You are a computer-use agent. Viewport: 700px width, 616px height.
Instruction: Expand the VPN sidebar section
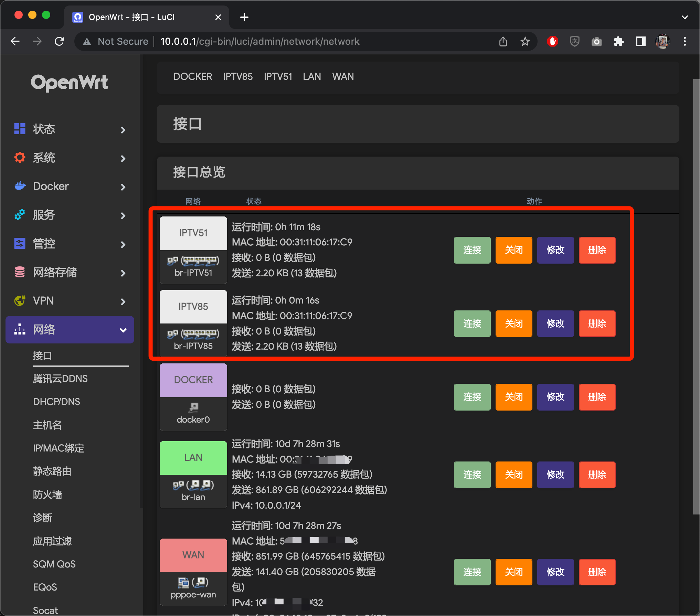[123, 301]
